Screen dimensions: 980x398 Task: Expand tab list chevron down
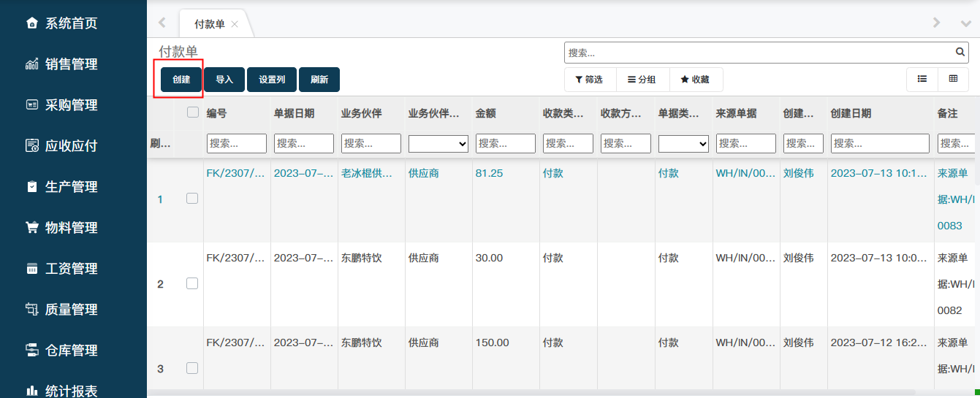[965, 23]
